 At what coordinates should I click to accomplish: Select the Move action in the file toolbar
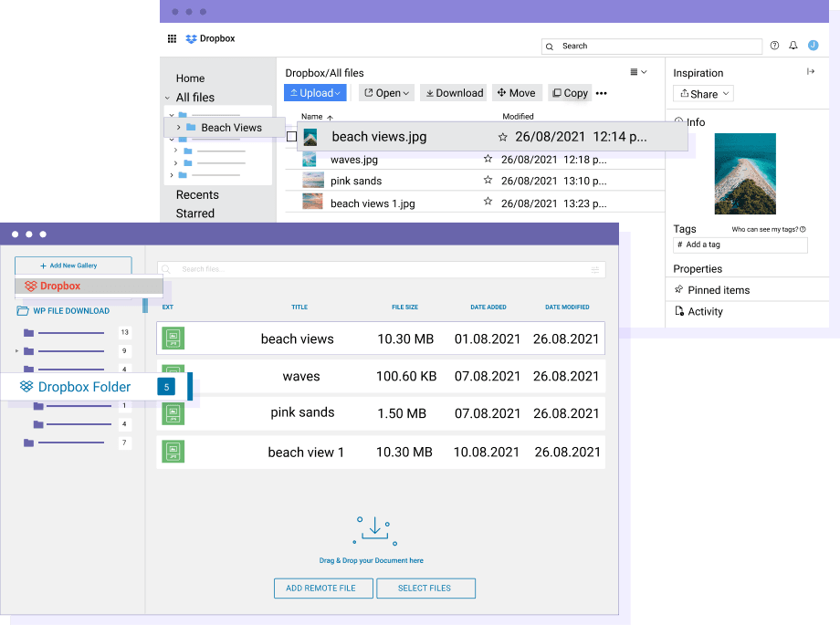pyautogui.click(x=517, y=92)
